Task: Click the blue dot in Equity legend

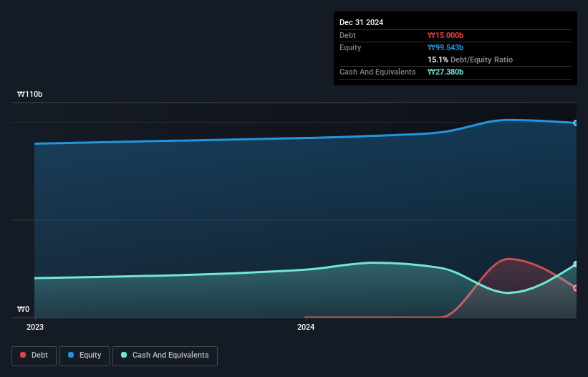Action: click(71, 355)
